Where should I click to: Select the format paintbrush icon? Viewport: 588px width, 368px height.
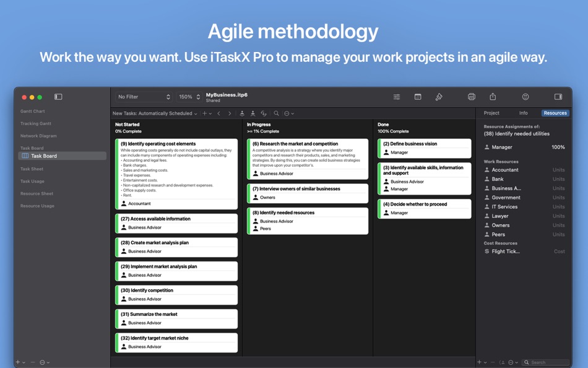439,97
